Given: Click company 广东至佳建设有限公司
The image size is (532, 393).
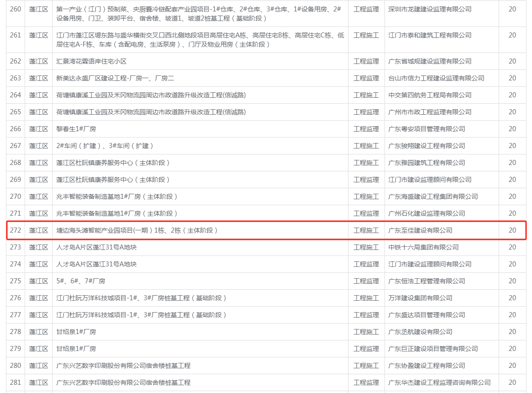Looking at the screenshot, I should point(421,231).
